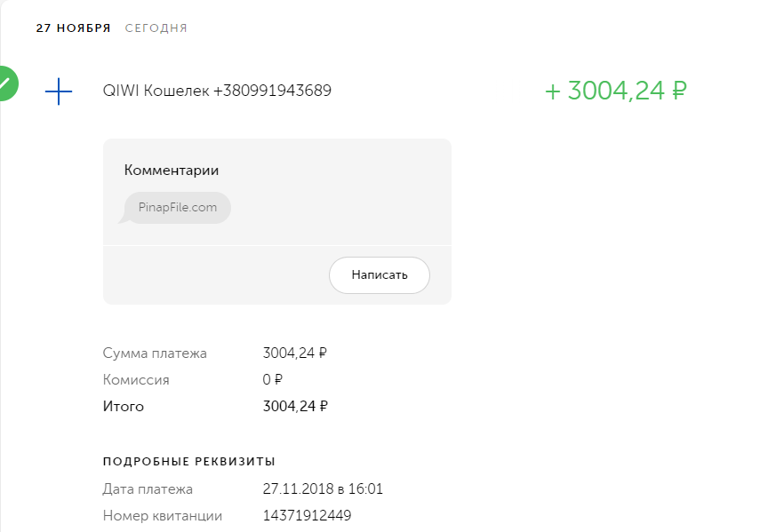Click the Комментарии heading
The image size is (768, 532).
click(x=172, y=171)
